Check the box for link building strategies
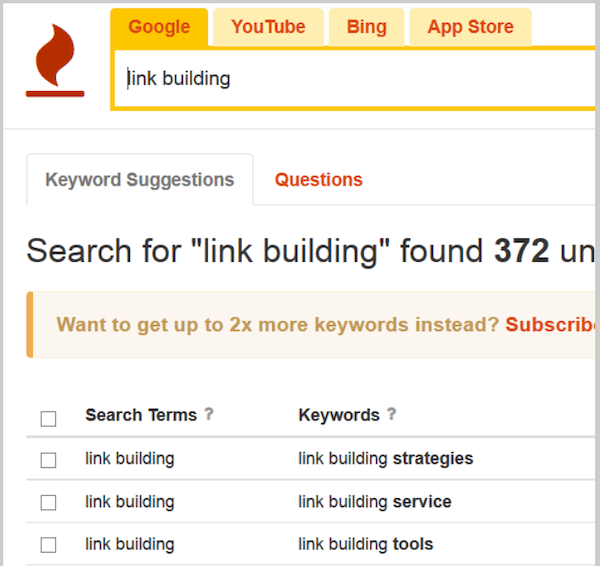Image resolution: width=600 pixels, height=566 pixels. pyautogui.click(x=48, y=460)
